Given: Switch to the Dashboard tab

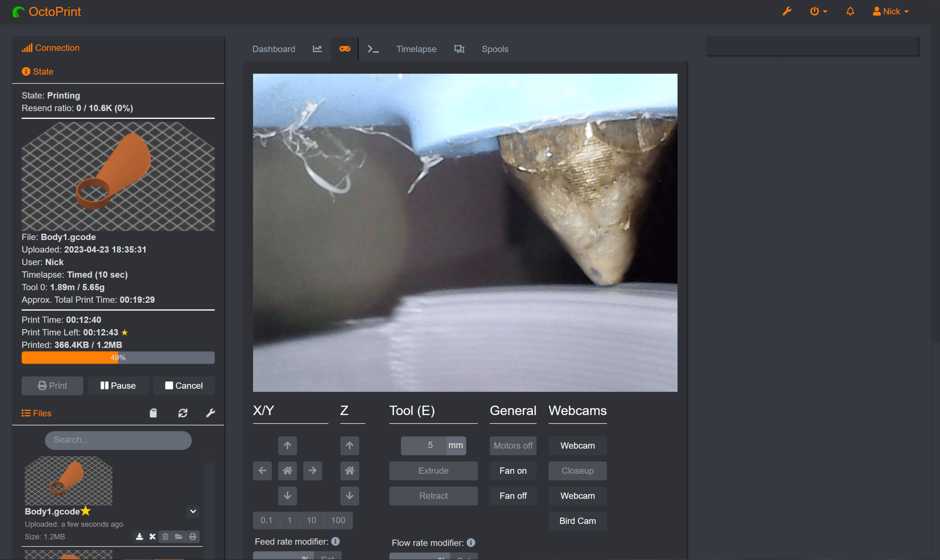Looking at the screenshot, I should pos(274,49).
